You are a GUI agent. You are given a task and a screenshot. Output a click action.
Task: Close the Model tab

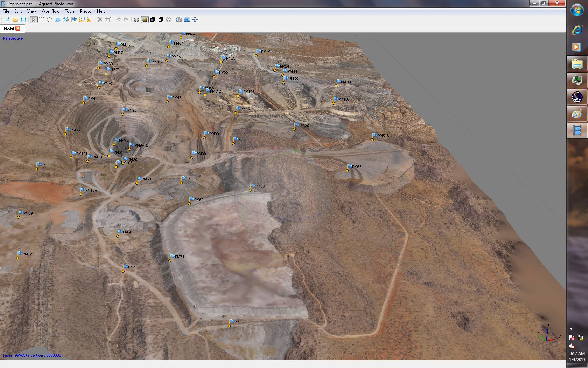pos(18,28)
